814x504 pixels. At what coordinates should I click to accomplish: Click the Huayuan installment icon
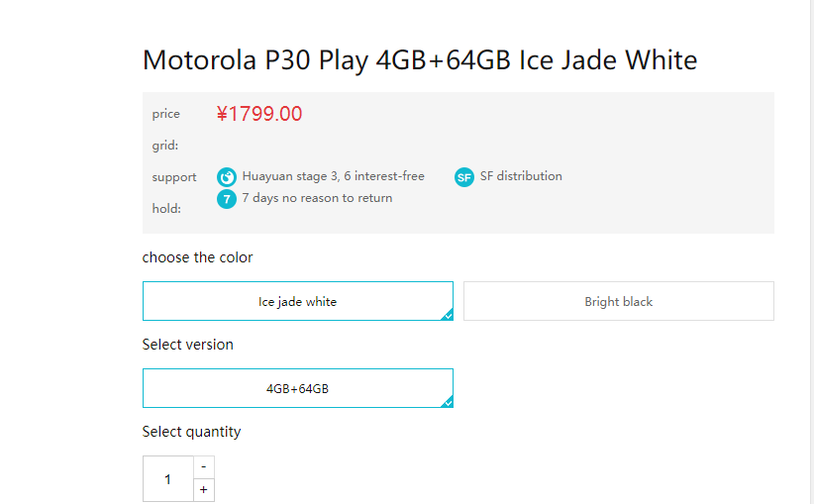(227, 177)
